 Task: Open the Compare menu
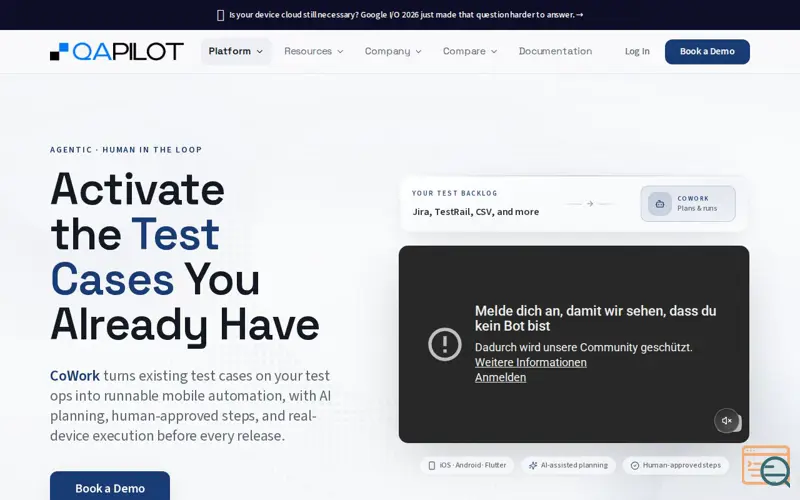[470, 52]
